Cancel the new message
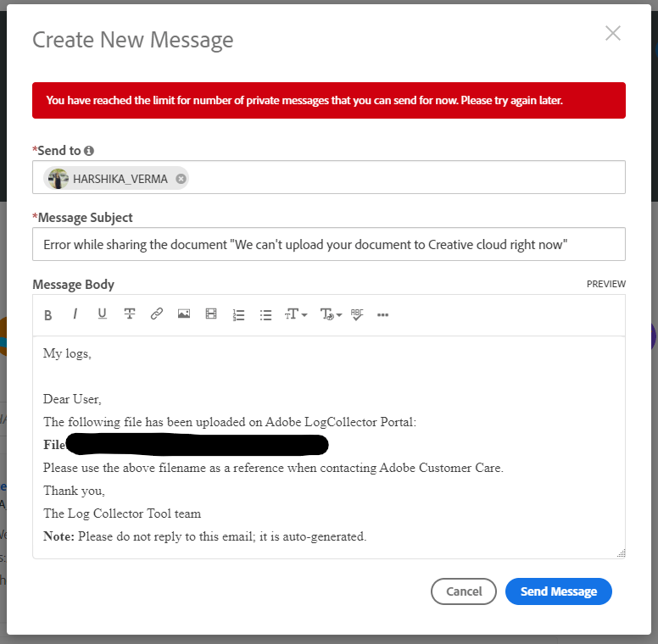658x644 pixels. 464,591
